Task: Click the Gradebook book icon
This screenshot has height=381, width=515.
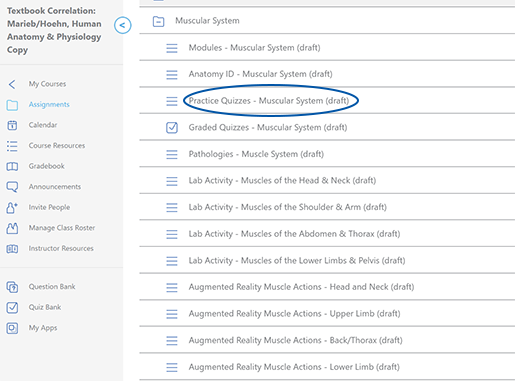Action: (x=12, y=166)
